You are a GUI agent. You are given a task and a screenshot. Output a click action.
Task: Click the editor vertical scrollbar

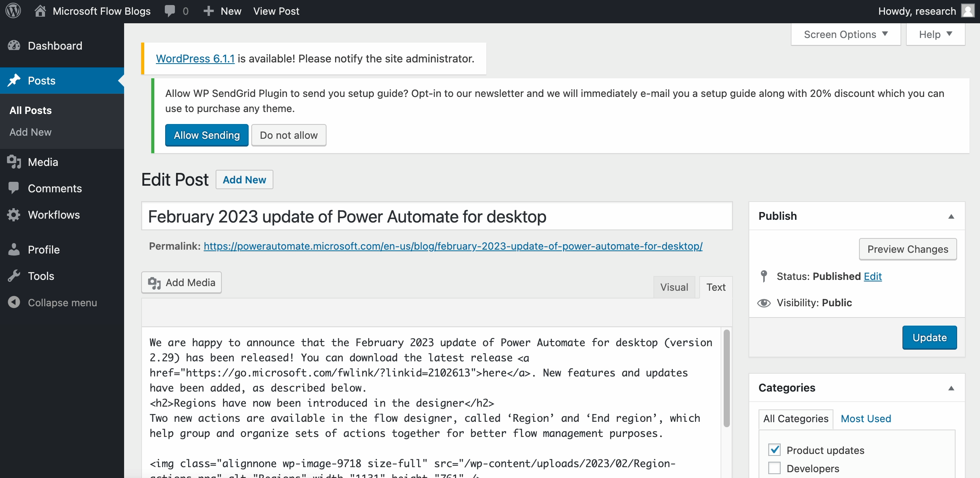coord(726,378)
